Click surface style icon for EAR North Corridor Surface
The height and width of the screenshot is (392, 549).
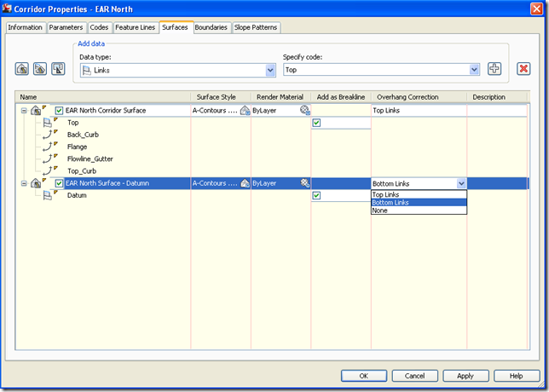click(246, 111)
